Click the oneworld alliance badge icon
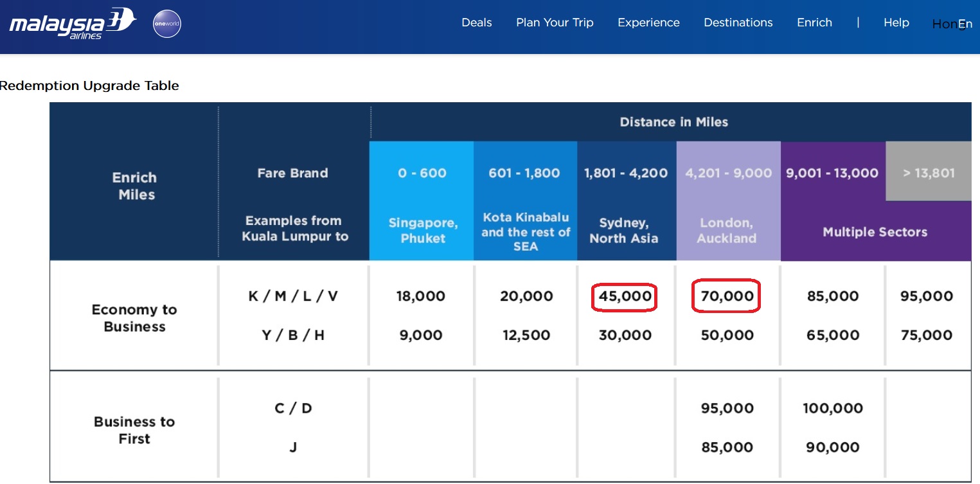This screenshot has height=484, width=980. pos(167,24)
